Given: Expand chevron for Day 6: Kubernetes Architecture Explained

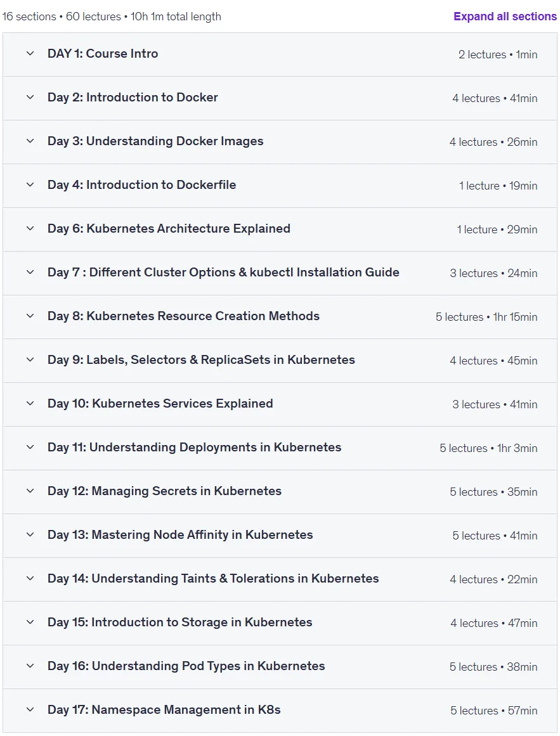Looking at the screenshot, I should 30,228.
